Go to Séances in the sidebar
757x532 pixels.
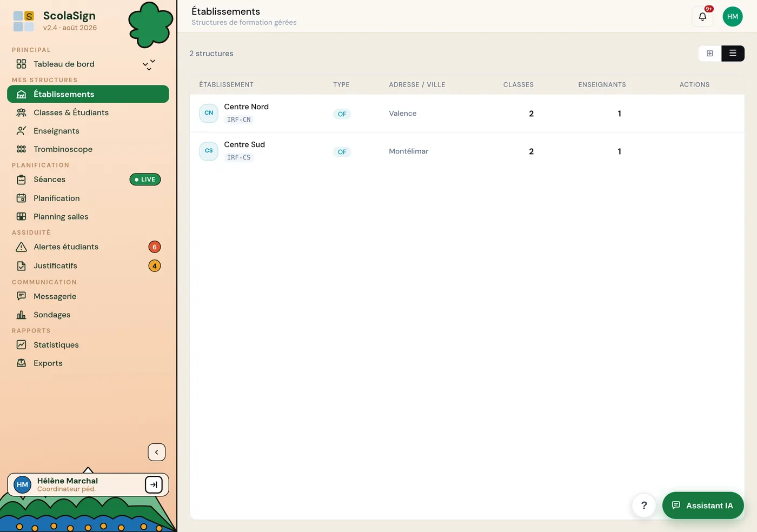tap(49, 179)
